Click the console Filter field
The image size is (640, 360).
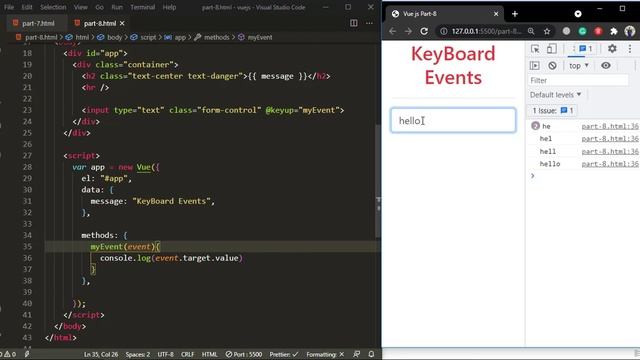pos(578,80)
